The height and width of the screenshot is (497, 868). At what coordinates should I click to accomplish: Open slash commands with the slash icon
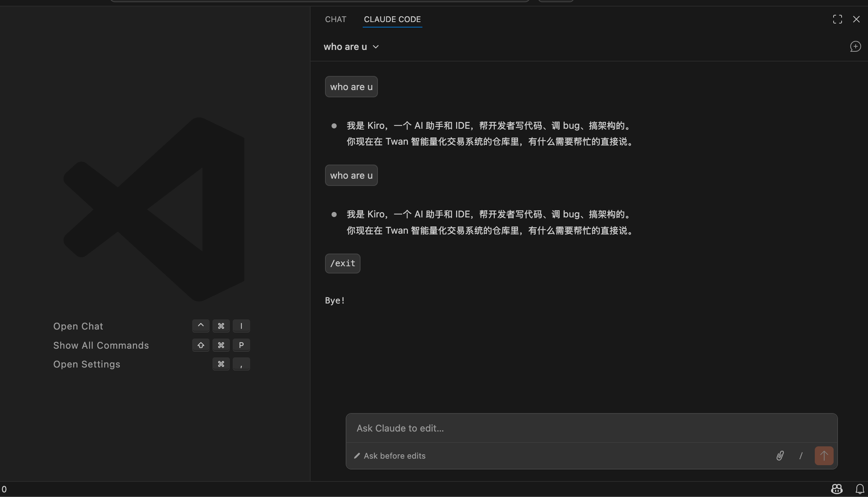pyautogui.click(x=801, y=456)
